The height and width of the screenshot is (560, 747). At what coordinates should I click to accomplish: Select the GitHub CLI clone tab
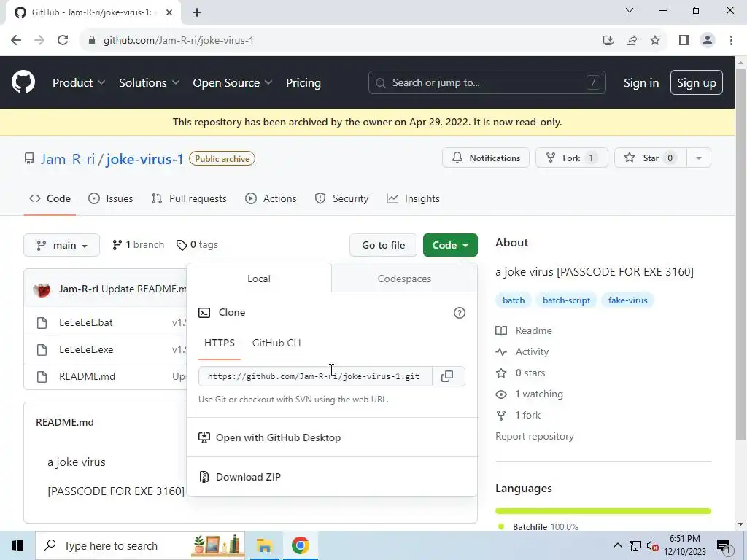click(276, 343)
